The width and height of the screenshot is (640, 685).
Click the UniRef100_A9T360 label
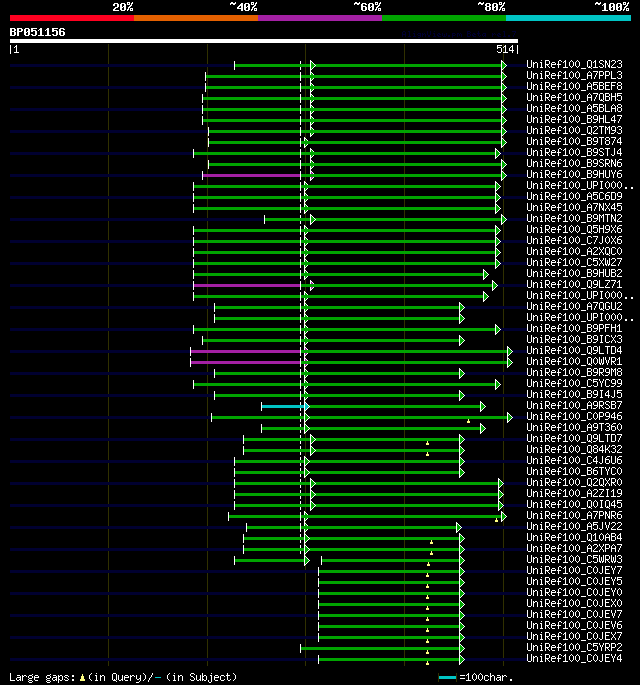pos(574,427)
